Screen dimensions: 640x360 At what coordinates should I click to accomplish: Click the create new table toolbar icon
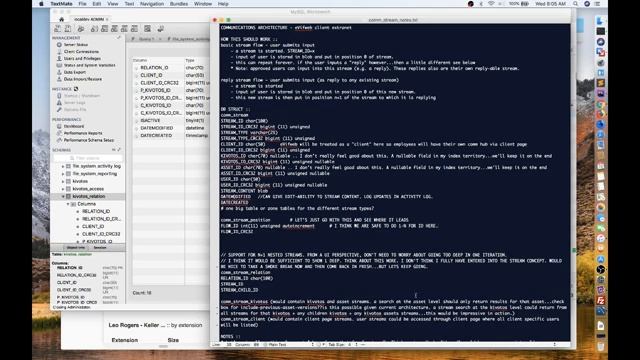(104, 29)
